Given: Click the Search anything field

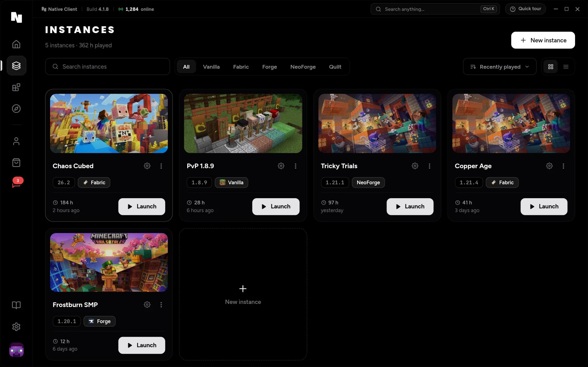Looking at the screenshot, I should [435, 9].
